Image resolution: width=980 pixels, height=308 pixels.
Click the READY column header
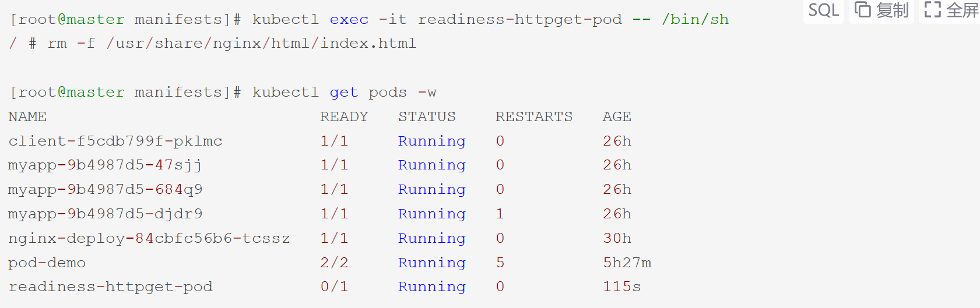click(x=344, y=116)
